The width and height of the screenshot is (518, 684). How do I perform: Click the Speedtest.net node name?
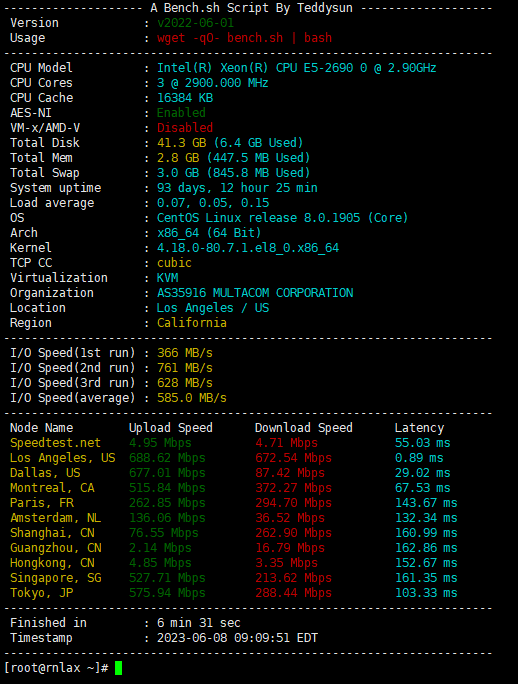pos(55,443)
